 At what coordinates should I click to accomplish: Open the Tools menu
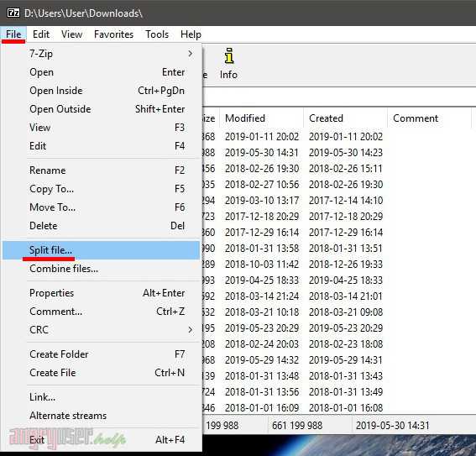[x=157, y=34]
